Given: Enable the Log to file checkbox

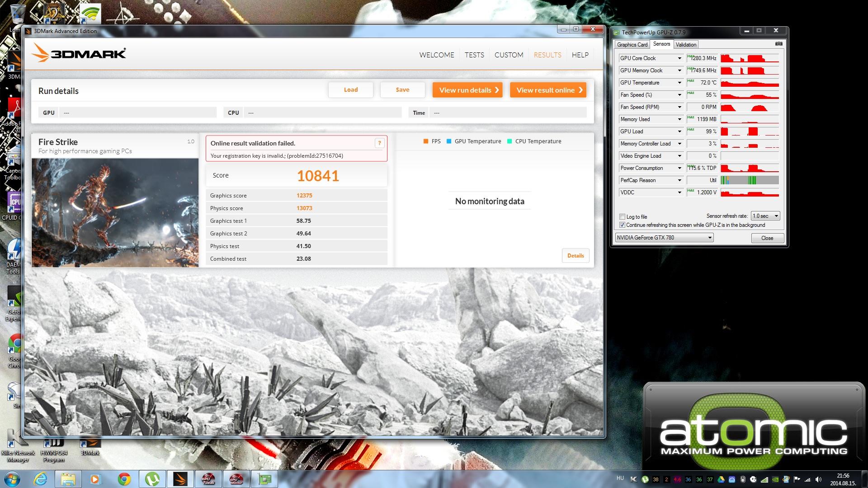Looking at the screenshot, I should pos(622,216).
